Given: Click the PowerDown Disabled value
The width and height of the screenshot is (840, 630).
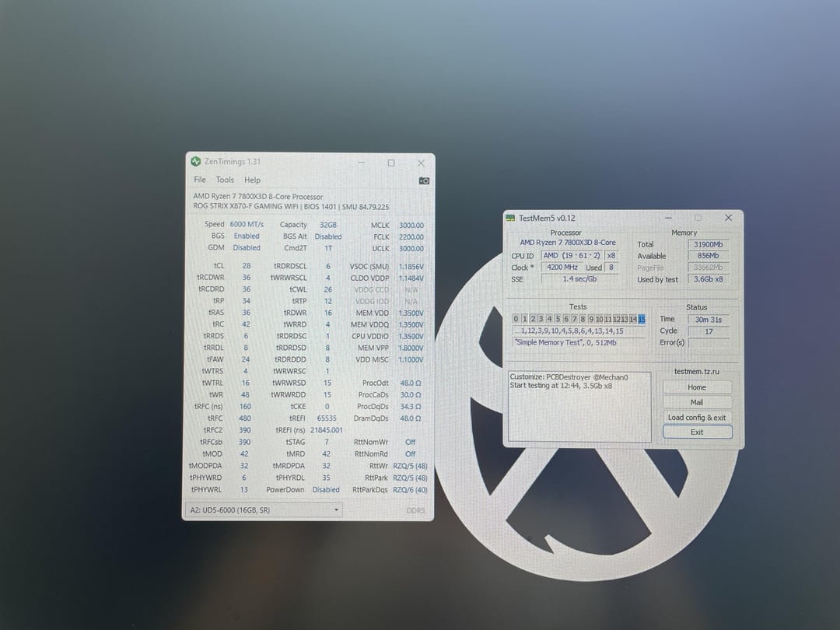Looking at the screenshot, I should [326, 490].
